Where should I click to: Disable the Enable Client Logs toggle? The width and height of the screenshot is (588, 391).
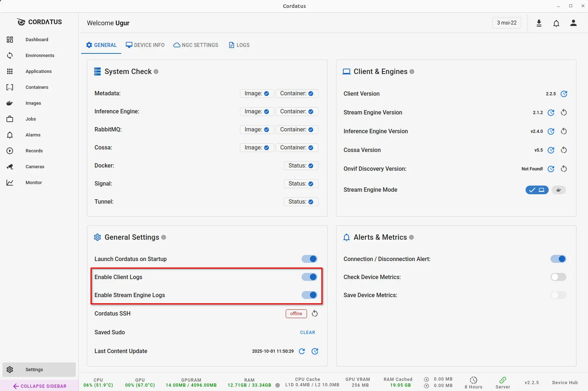(x=309, y=277)
